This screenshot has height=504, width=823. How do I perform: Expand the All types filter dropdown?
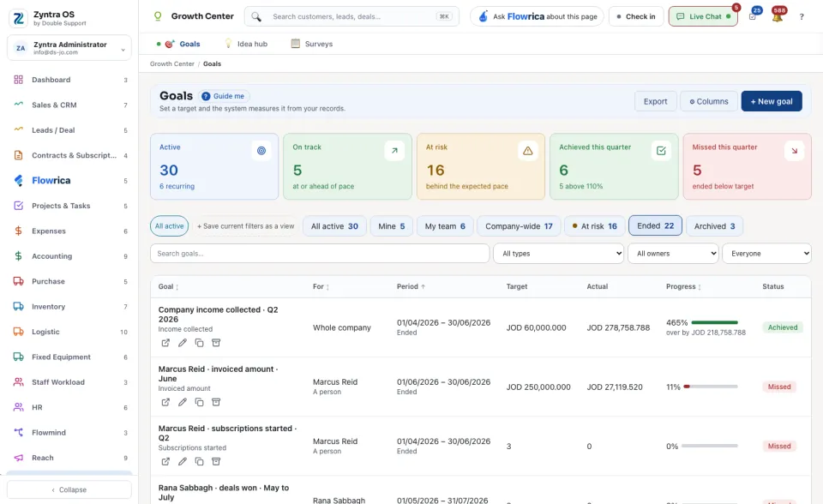558,254
